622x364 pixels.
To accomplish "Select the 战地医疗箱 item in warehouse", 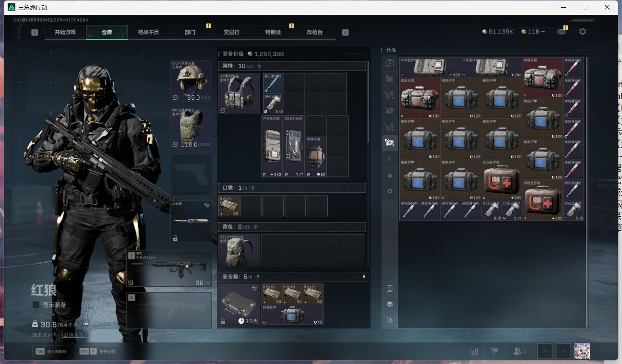I will tap(502, 181).
